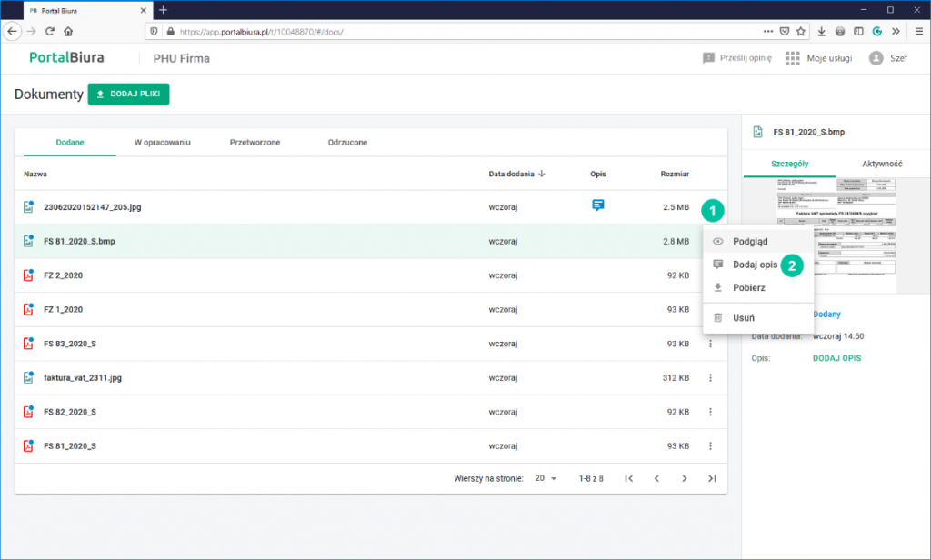Screen dimensions: 931x560
Task: Switch to the Aktywność tab
Action: (x=882, y=164)
